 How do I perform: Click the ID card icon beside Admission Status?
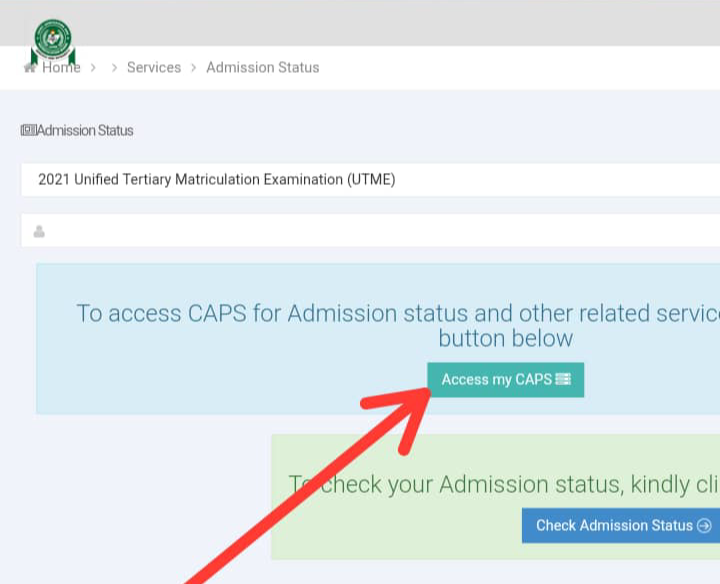click(x=28, y=130)
